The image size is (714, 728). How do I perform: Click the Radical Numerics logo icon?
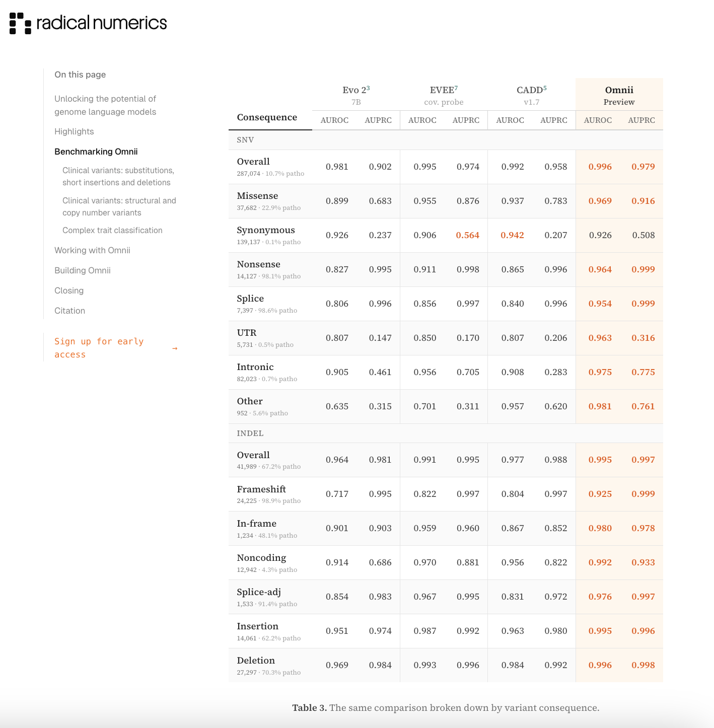point(20,23)
